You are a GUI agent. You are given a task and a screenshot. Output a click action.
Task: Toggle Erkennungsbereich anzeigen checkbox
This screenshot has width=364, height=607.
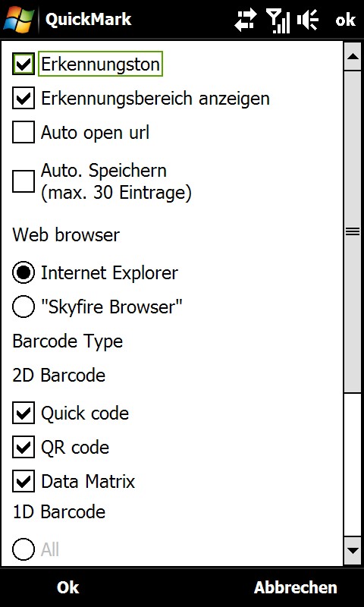click(24, 99)
